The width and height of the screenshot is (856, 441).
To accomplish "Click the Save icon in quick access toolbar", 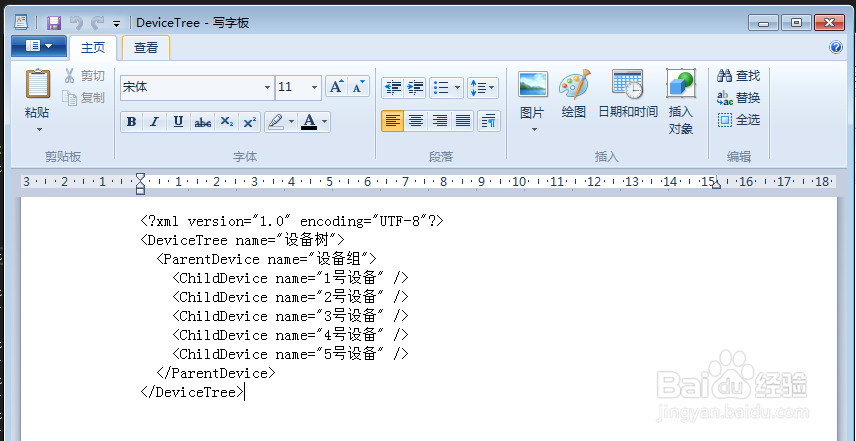I will click(54, 22).
